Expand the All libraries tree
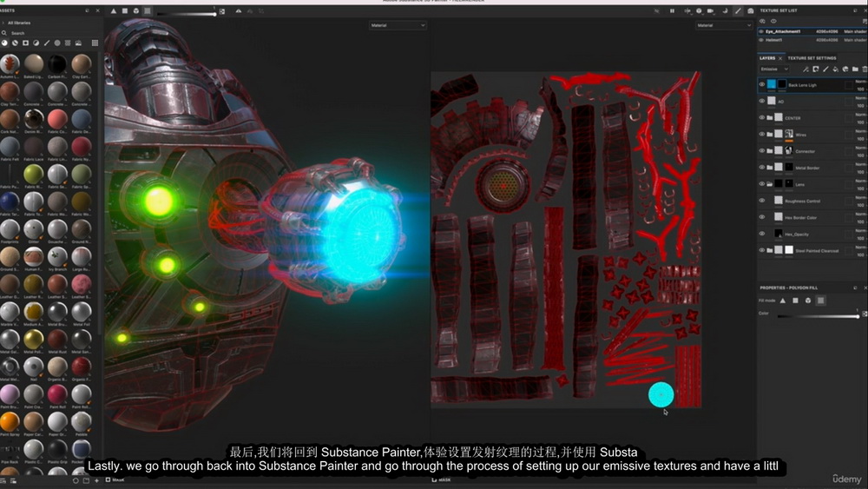 tap(3, 23)
